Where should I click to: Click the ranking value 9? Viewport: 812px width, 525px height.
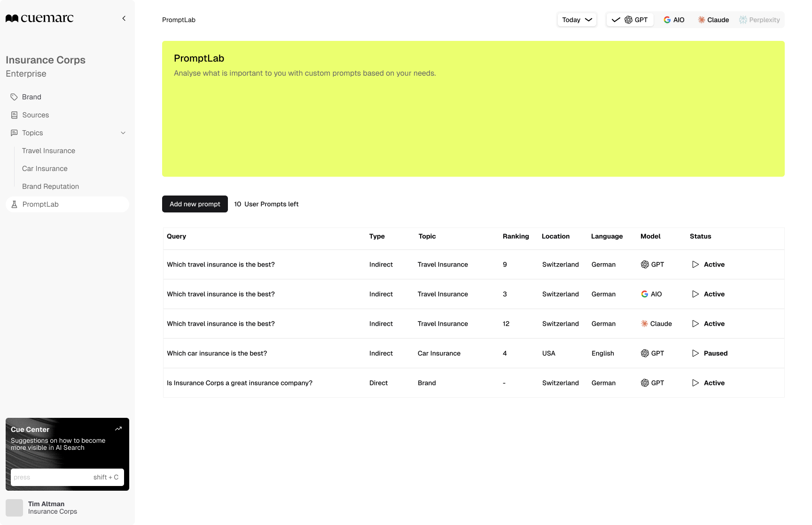(x=505, y=264)
